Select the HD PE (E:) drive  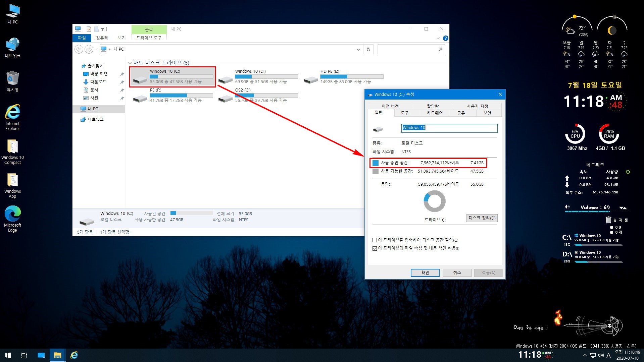pos(343,76)
